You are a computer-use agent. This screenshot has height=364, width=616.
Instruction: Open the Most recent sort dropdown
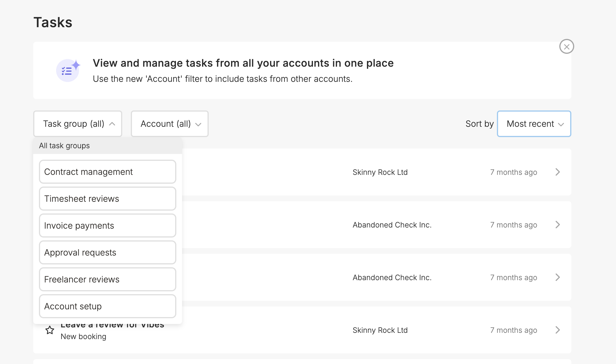(534, 124)
